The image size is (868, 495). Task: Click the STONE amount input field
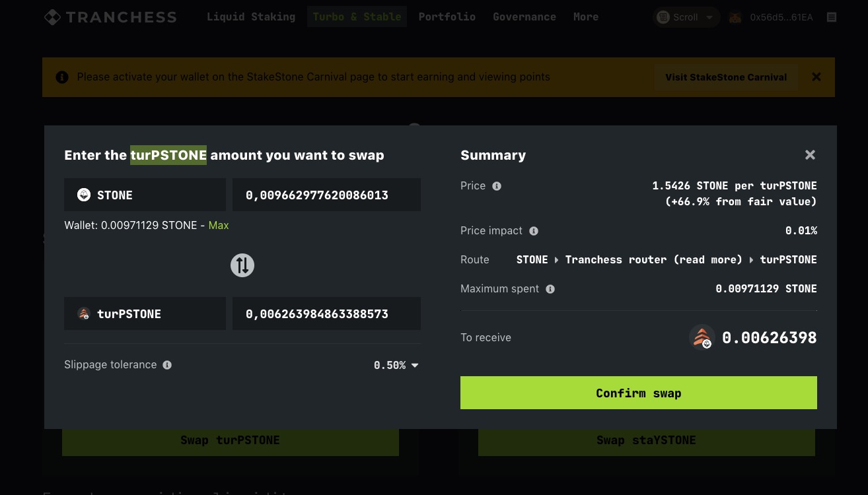pyautogui.click(x=326, y=195)
